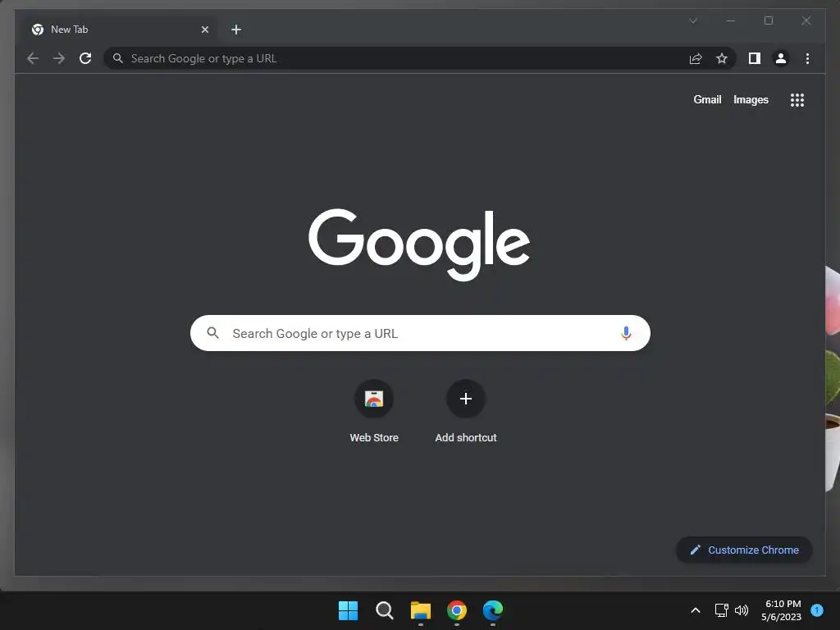Bookmark this tab with the star icon
Image resolution: width=840 pixels, height=630 pixels.
722,58
